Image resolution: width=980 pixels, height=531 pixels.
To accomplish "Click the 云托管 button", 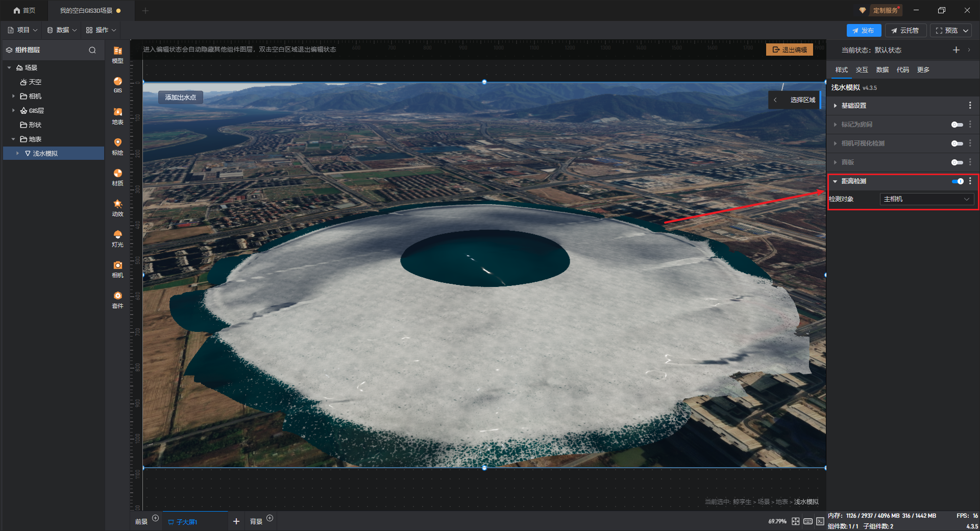I will (905, 31).
